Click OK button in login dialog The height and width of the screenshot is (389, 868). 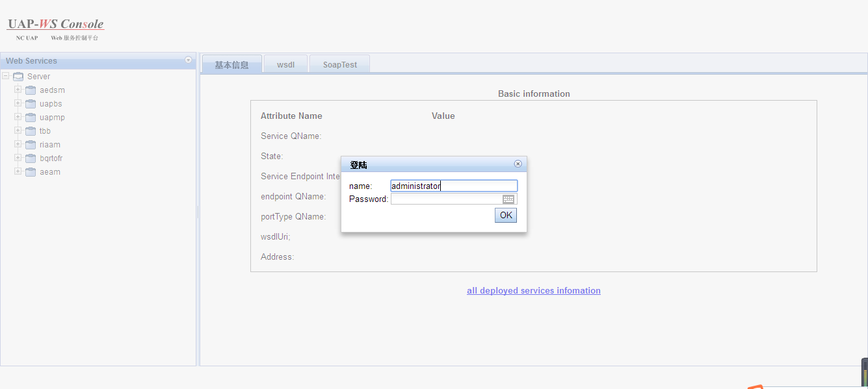(506, 215)
